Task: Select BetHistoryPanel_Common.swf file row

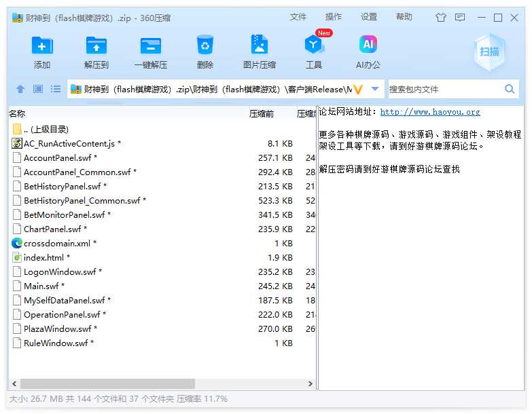Action: pyautogui.click(x=163, y=200)
